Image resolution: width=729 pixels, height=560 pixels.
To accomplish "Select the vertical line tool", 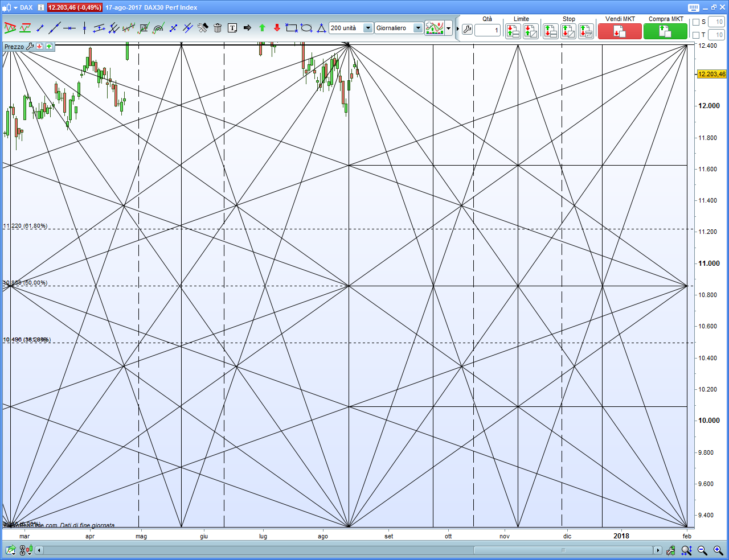I will pyautogui.click(x=84, y=28).
